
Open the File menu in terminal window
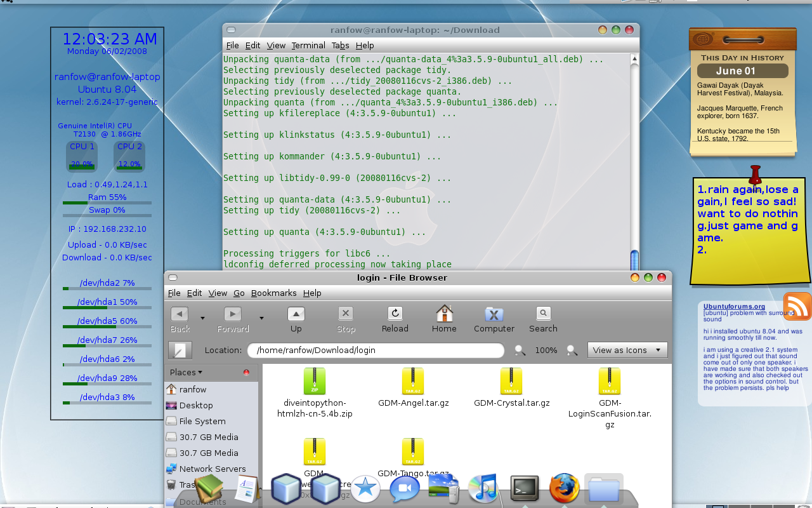tap(232, 45)
